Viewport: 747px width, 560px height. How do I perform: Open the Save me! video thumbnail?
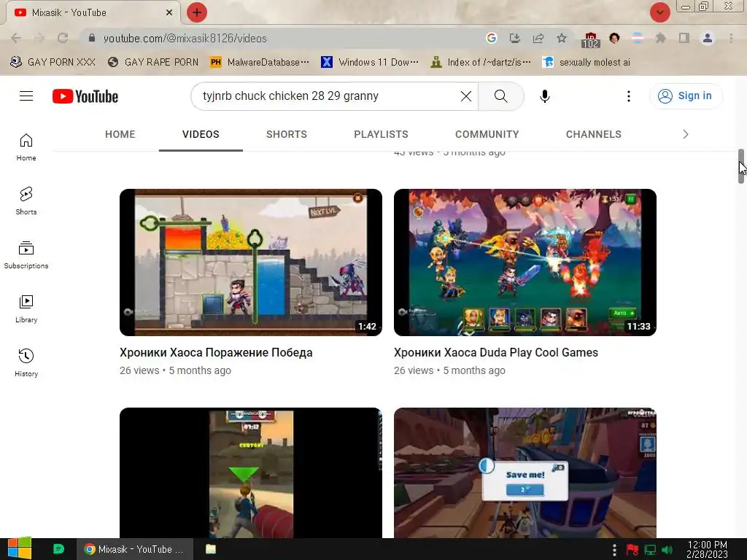click(525, 472)
